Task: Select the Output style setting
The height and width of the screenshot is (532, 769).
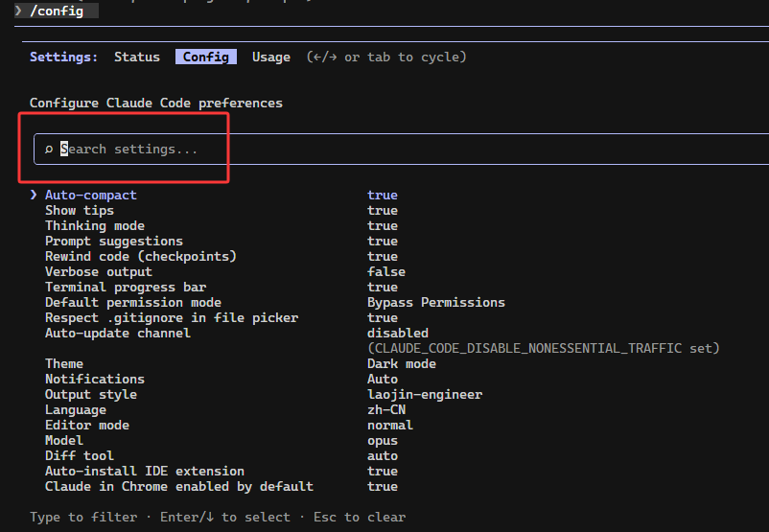Action: click(x=91, y=394)
